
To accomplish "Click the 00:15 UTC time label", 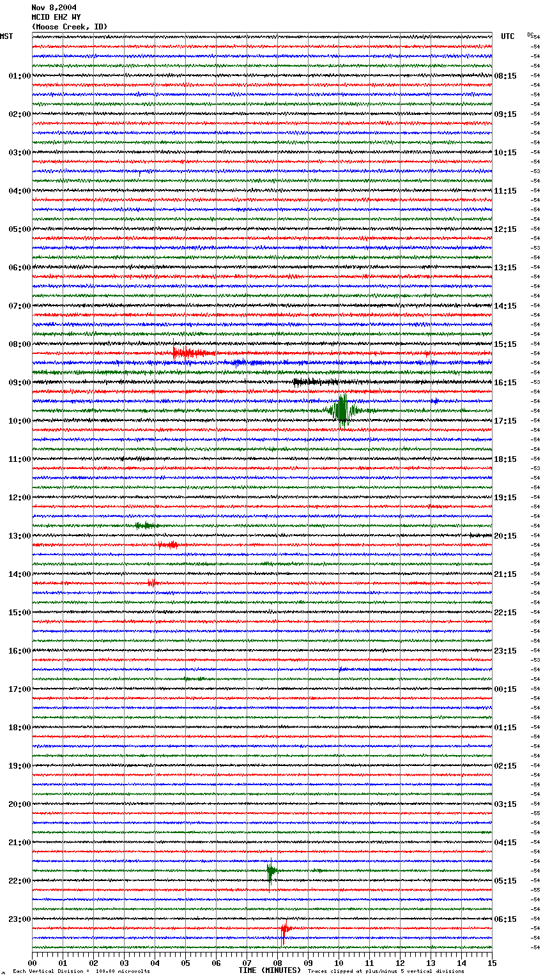I will coord(505,689).
